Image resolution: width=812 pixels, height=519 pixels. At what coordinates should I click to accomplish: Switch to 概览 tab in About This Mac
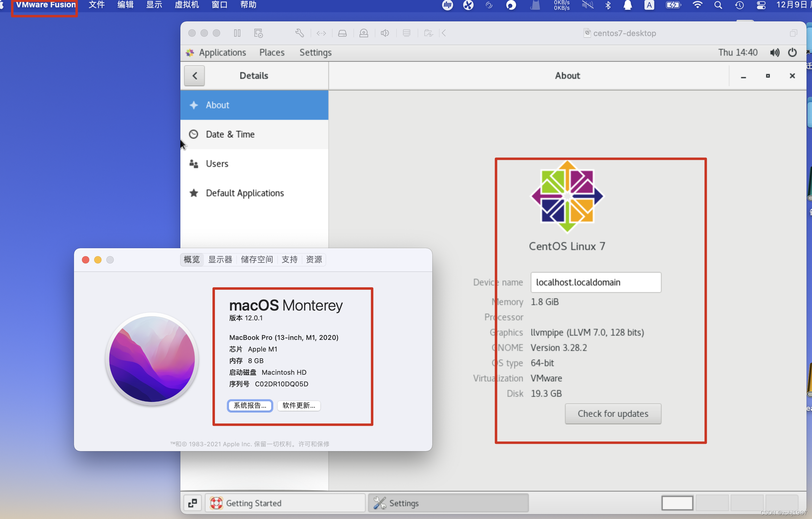tap(192, 259)
